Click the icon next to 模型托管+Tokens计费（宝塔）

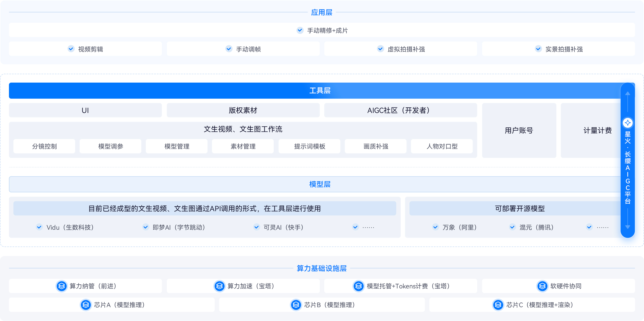(359, 286)
